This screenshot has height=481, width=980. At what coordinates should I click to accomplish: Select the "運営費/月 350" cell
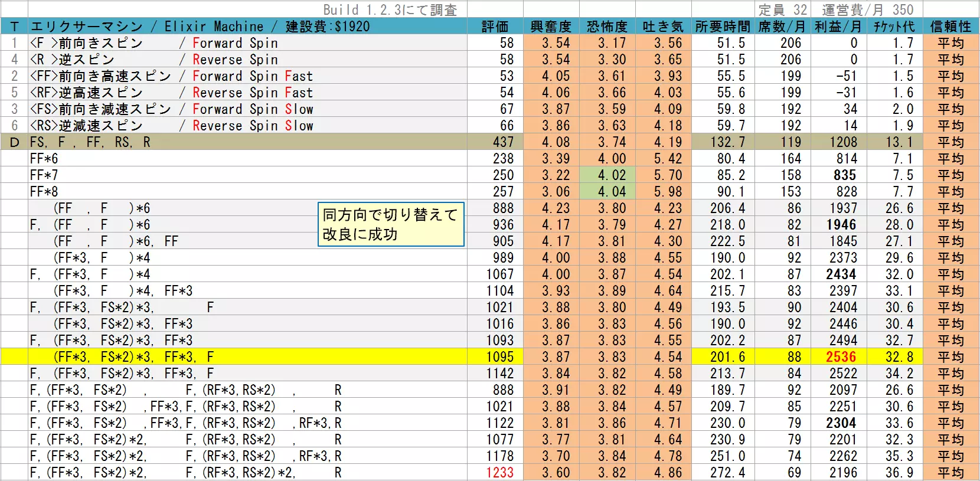867,10
